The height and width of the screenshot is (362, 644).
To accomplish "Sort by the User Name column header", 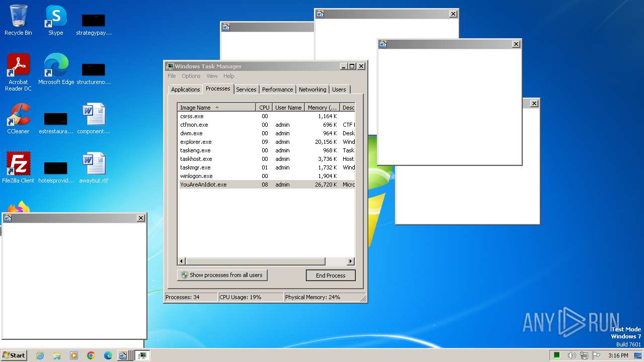I will pyautogui.click(x=288, y=108).
